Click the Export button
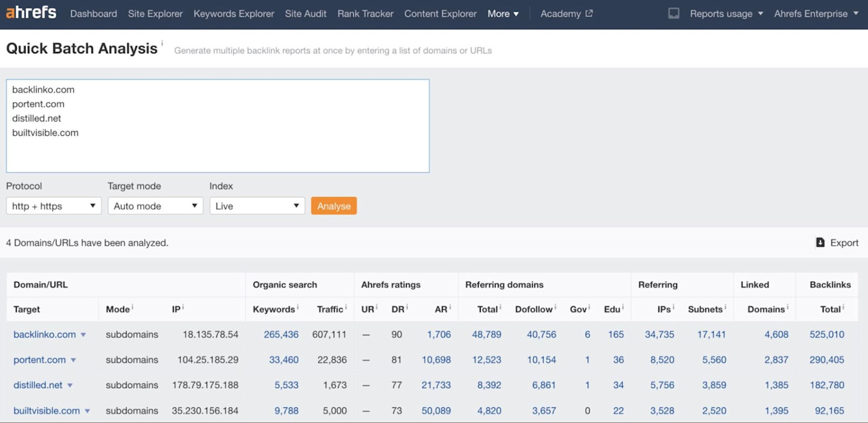 pyautogui.click(x=837, y=243)
